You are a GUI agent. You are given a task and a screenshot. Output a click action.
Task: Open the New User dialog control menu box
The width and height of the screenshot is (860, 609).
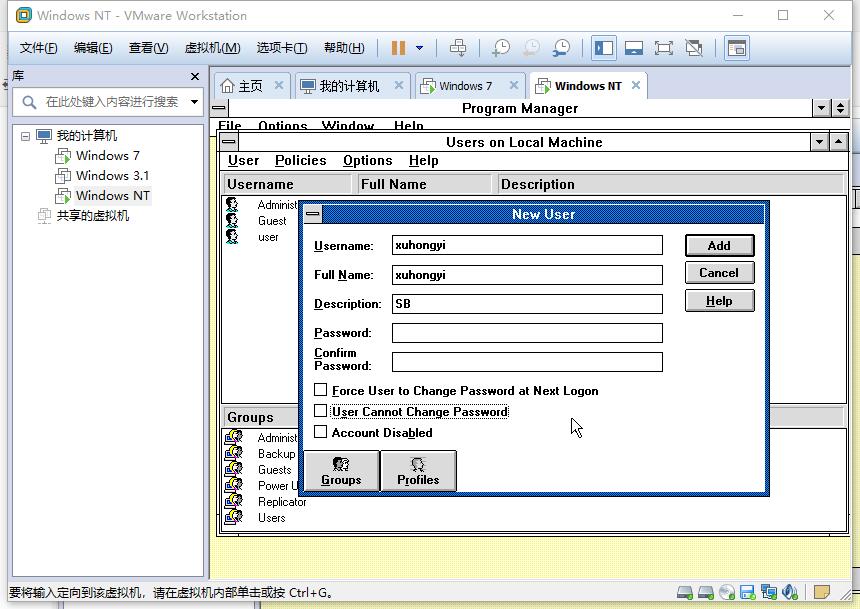[313, 214]
